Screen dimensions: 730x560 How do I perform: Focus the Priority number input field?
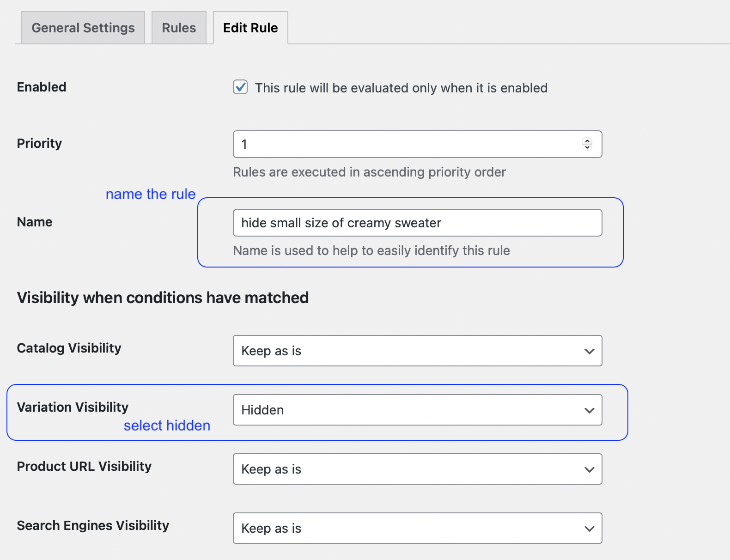click(407, 144)
